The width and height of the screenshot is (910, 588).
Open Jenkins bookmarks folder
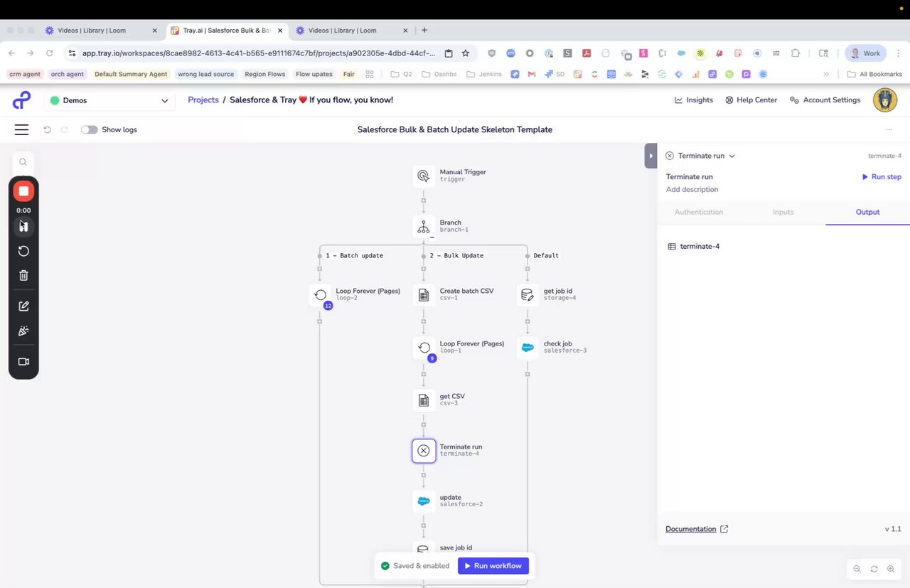tap(483, 74)
